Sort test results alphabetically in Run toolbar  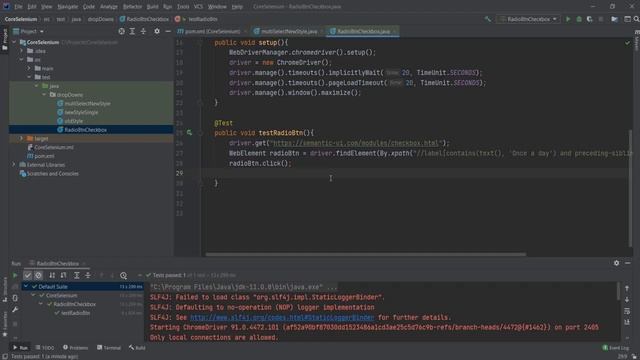point(52,276)
